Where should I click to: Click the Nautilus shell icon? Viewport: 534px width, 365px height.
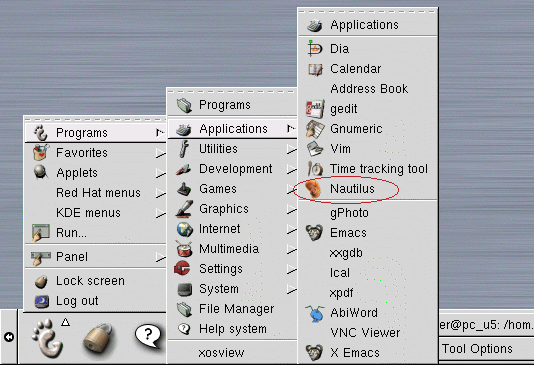313,189
